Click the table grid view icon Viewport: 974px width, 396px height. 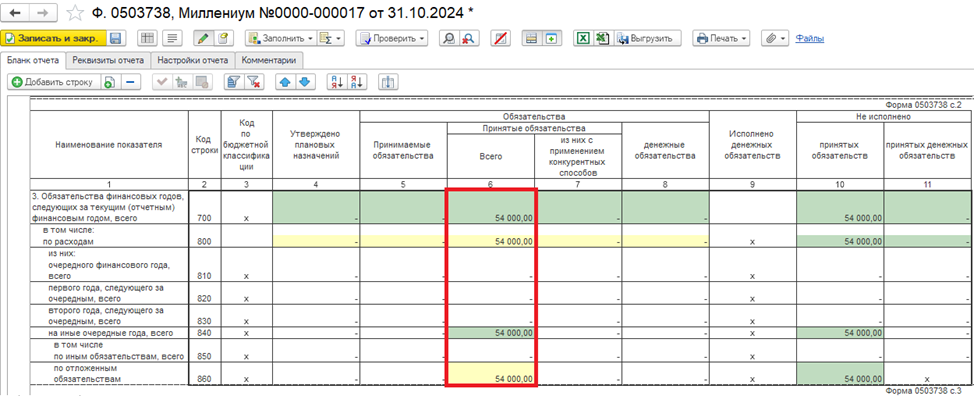[x=147, y=38]
